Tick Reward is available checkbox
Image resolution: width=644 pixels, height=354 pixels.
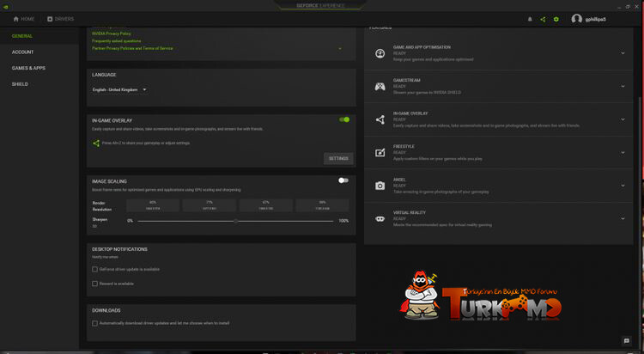point(94,284)
